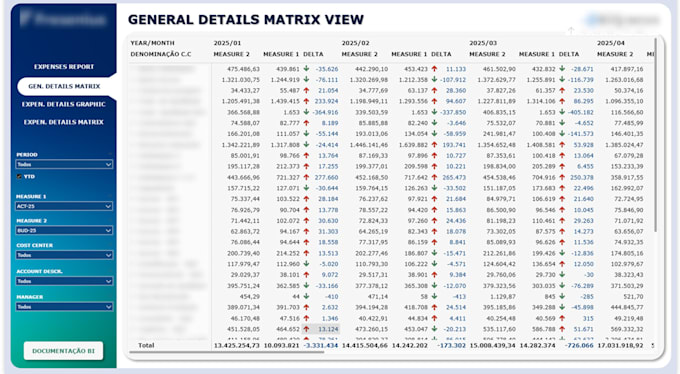This screenshot has width=680, height=374.
Task: Click the green down arrow beside -141.573
Action: [x=562, y=134]
